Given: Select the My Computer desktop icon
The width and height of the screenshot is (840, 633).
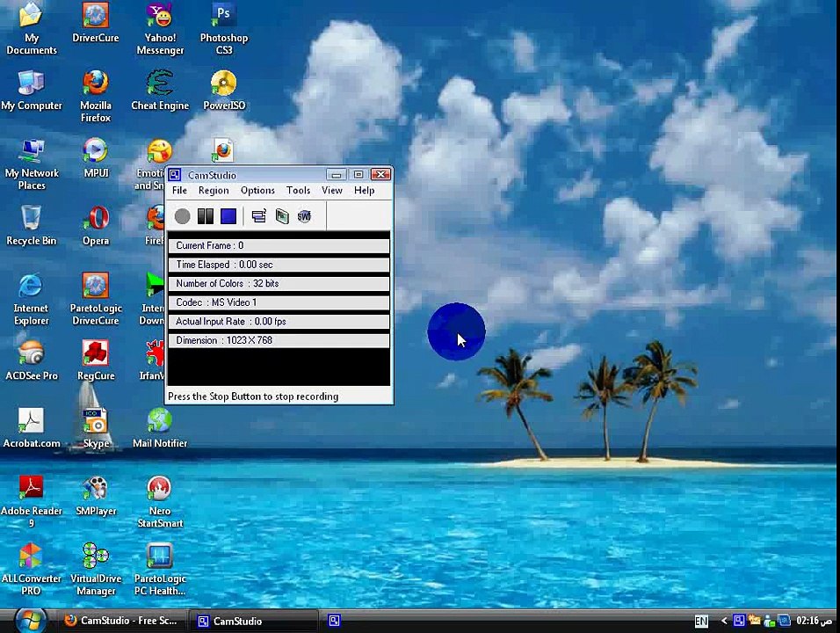Looking at the screenshot, I should [x=31, y=90].
